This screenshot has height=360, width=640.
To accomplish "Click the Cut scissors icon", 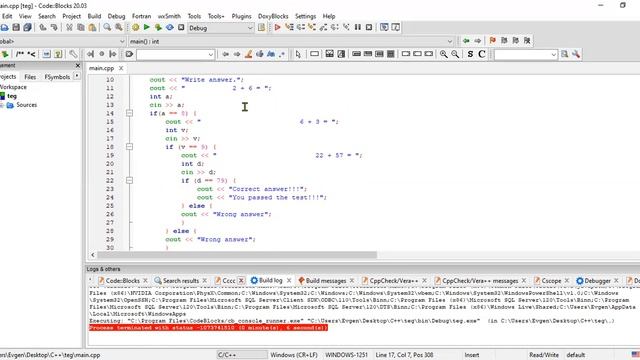I will pos(69,27).
